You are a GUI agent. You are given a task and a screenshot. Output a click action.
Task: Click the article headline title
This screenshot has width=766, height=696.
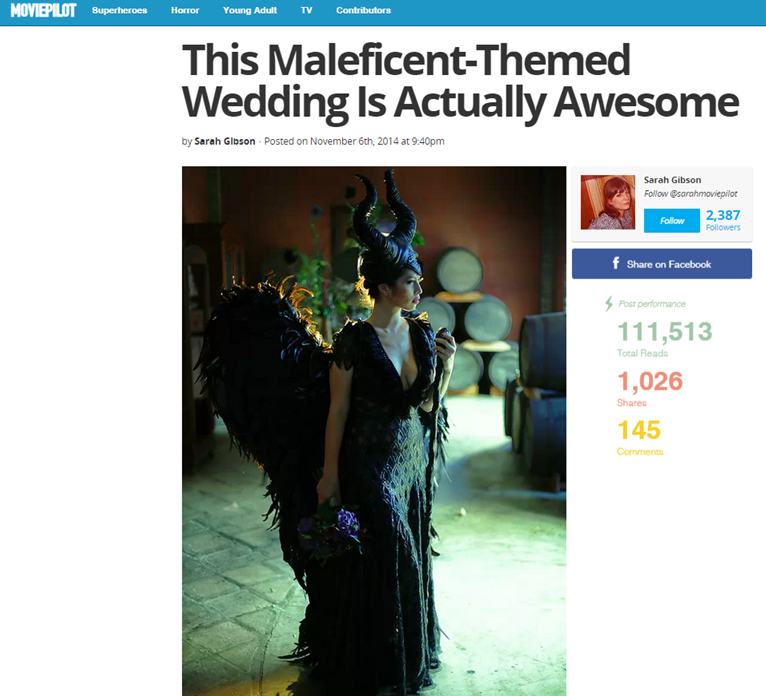(x=460, y=81)
